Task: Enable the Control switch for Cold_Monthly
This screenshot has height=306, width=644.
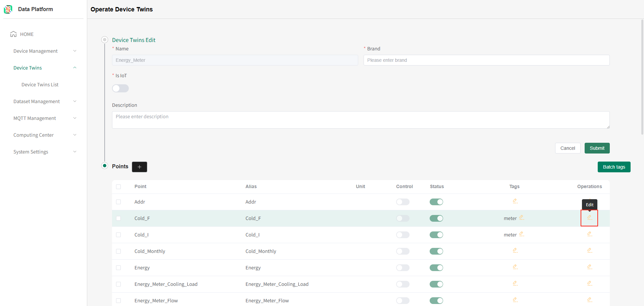Action: pyautogui.click(x=402, y=251)
